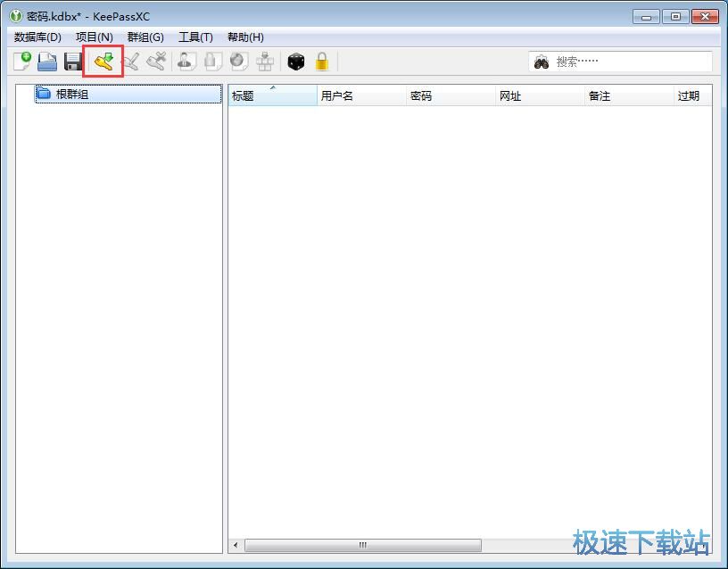
Task: Open the 项目(N) menu
Action: (x=95, y=37)
